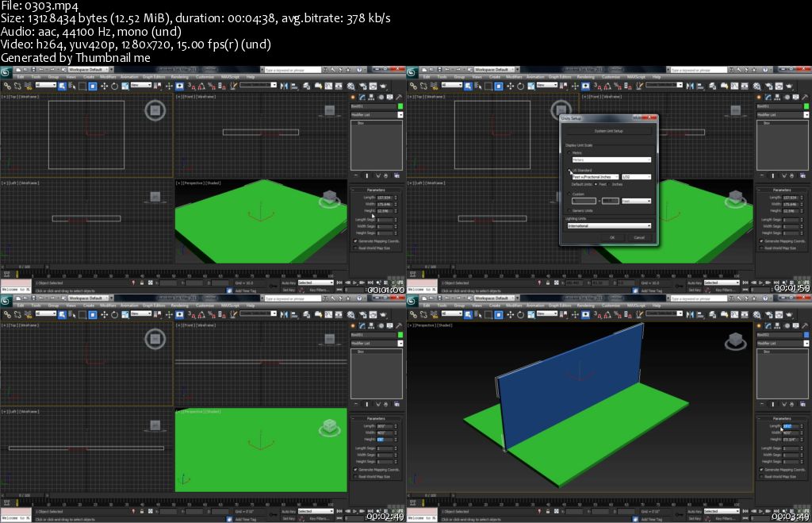Open MAXScript menu in blue wall frame
This screenshot has height=523, width=812.
636,306
